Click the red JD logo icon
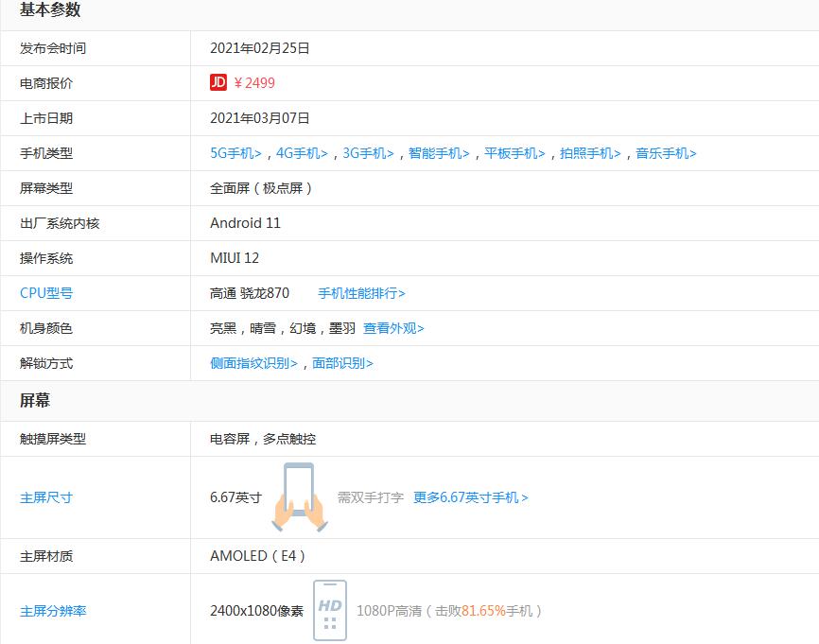Screen dimensions: 819x644 tap(218, 83)
